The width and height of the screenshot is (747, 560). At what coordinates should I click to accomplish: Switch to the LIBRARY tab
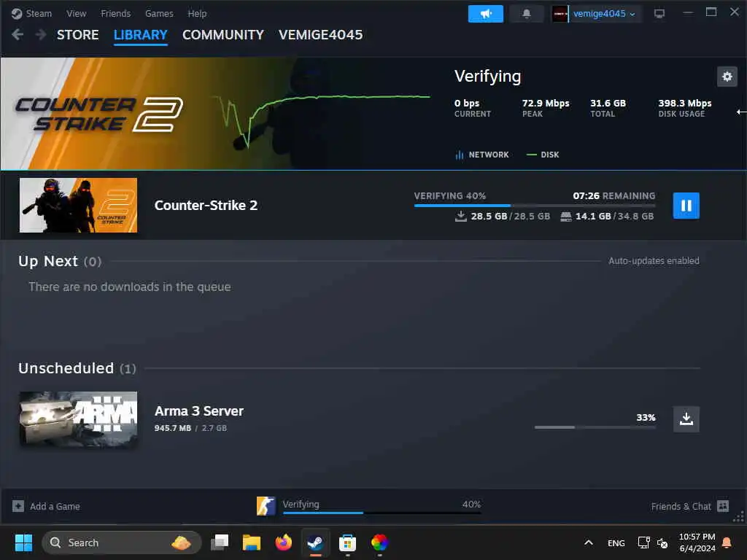pos(141,35)
